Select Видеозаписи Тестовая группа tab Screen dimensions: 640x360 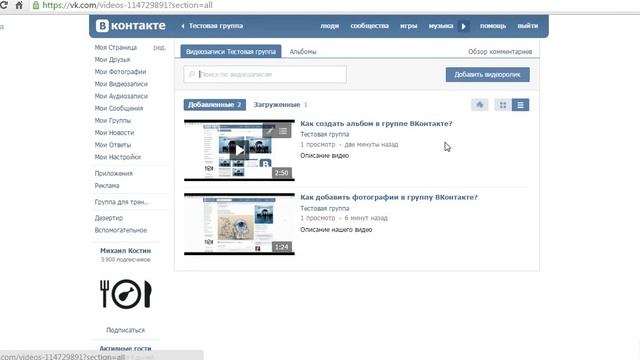(x=231, y=51)
